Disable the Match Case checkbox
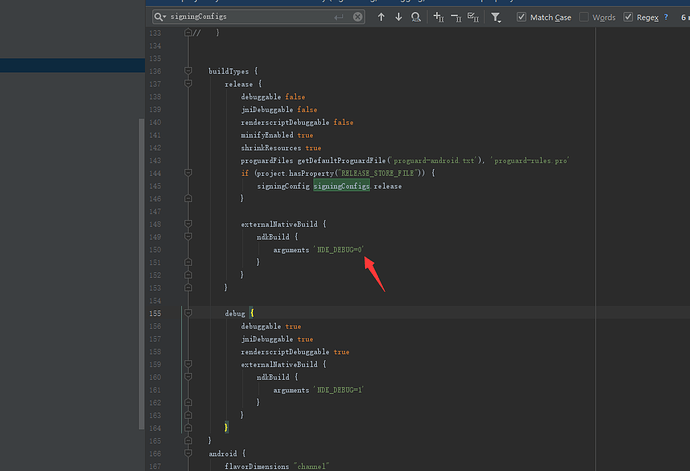The image size is (690, 471). point(522,17)
